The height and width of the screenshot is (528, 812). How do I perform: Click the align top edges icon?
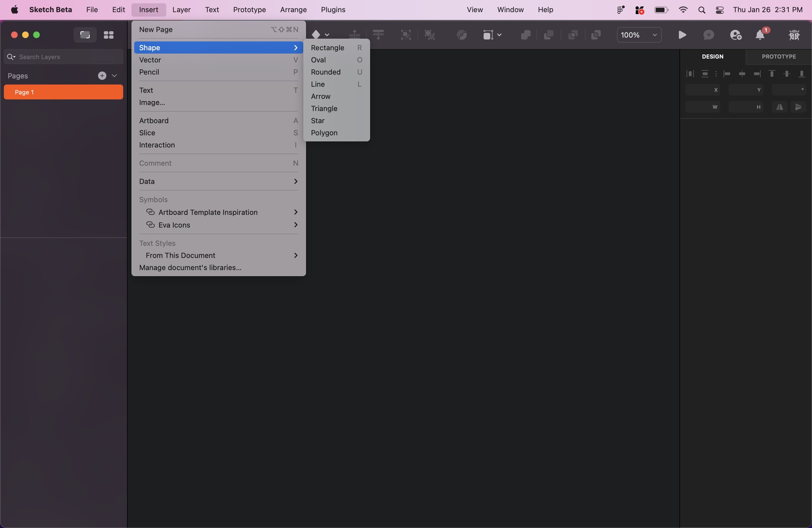(x=772, y=74)
